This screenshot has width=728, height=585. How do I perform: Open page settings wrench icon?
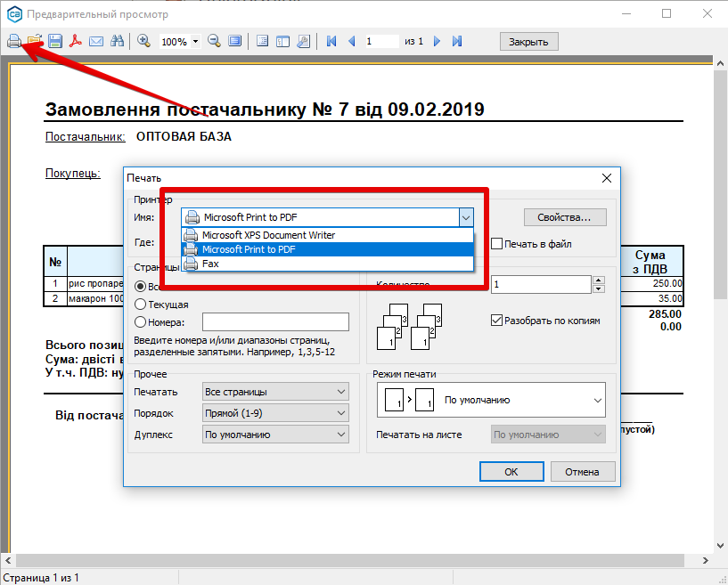tap(303, 41)
